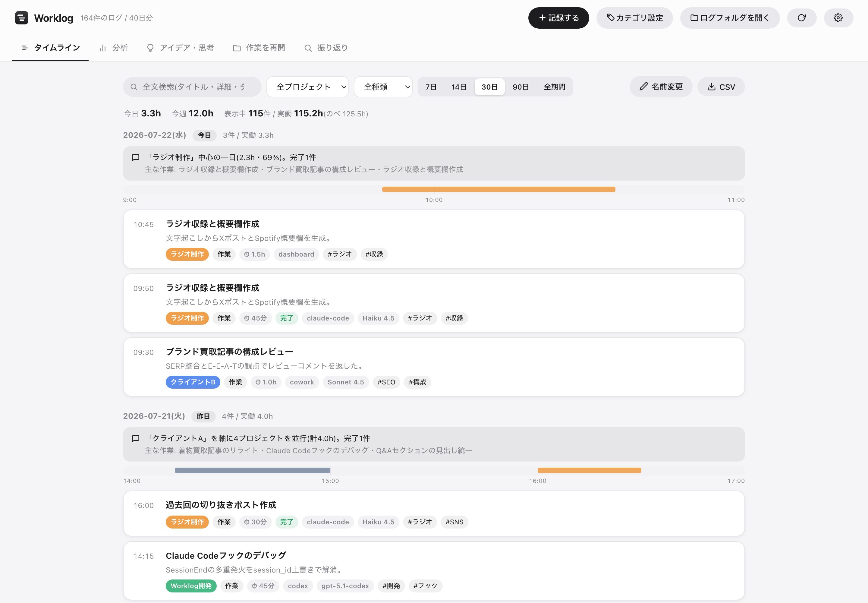Open the 09:50 ラジオ収録と概要欄作成 entry title
868x603 pixels.
(212, 288)
